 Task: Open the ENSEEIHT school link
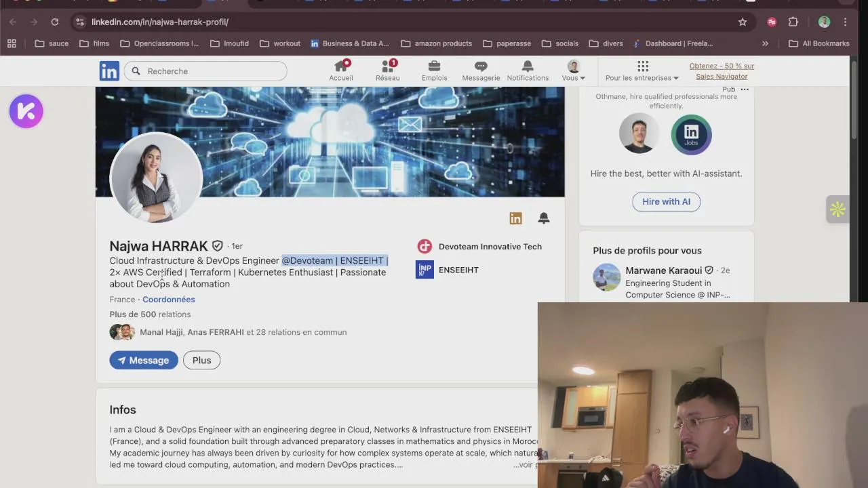(448, 270)
